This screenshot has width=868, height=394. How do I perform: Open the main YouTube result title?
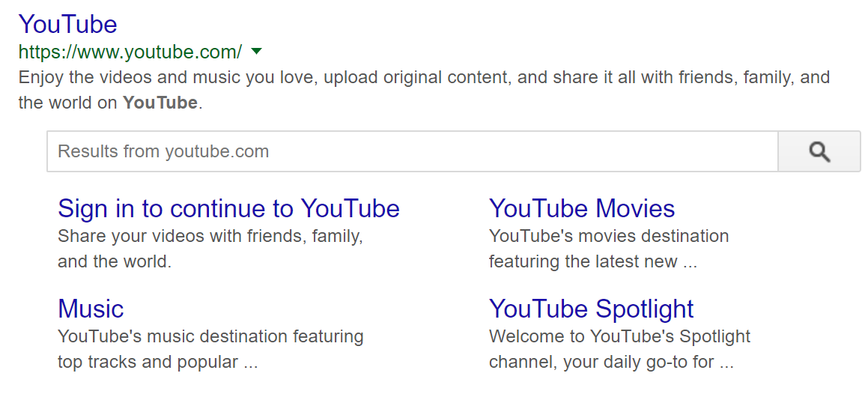tap(68, 25)
